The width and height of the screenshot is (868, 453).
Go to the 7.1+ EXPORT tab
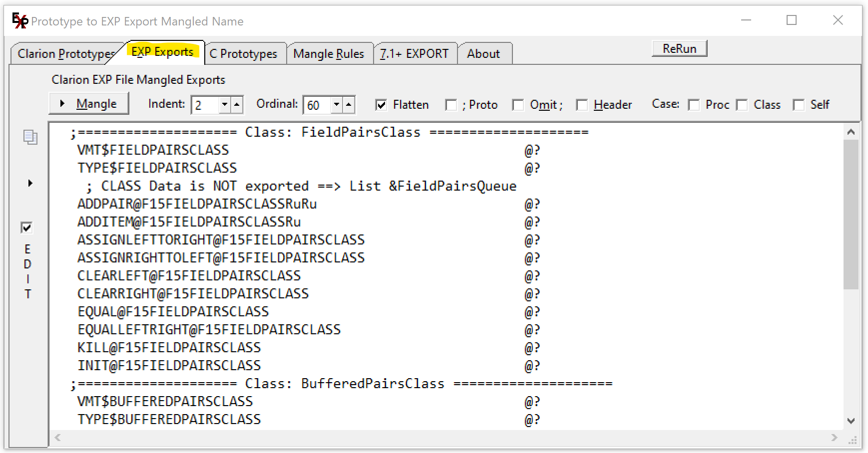pos(414,54)
